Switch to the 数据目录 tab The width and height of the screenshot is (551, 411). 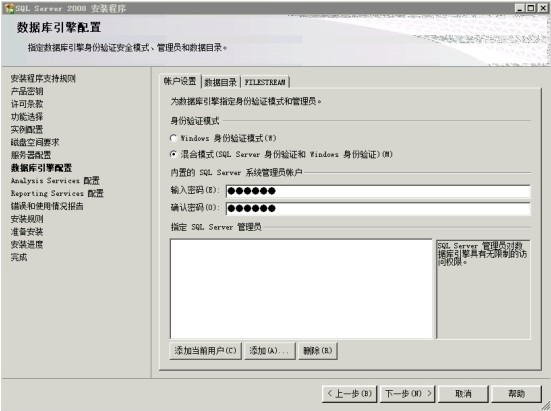(x=221, y=82)
